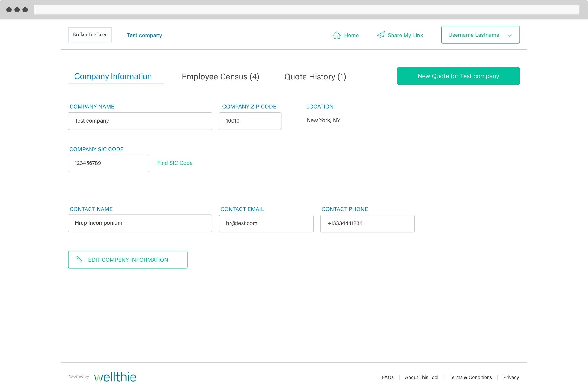Click the Broker Inc Logo image
The width and height of the screenshot is (588, 392).
tap(90, 35)
